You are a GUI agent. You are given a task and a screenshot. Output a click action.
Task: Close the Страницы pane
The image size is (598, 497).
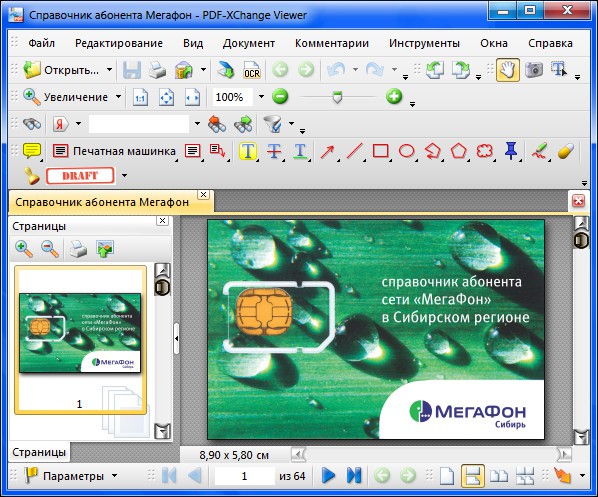point(162,220)
